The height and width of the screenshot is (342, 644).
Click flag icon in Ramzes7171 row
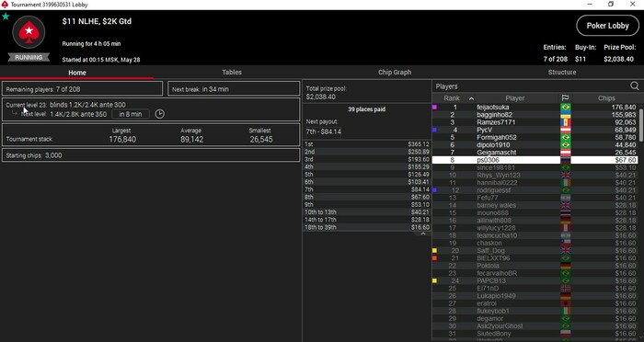point(565,122)
